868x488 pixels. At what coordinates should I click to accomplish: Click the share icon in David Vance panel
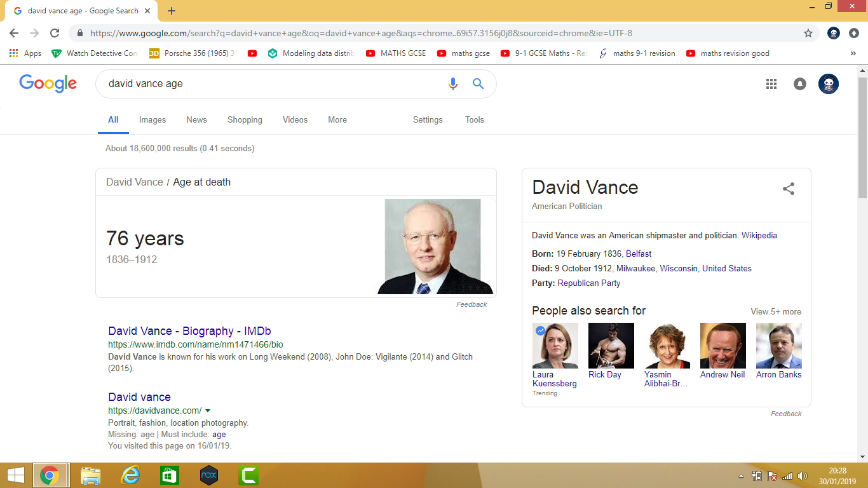789,189
